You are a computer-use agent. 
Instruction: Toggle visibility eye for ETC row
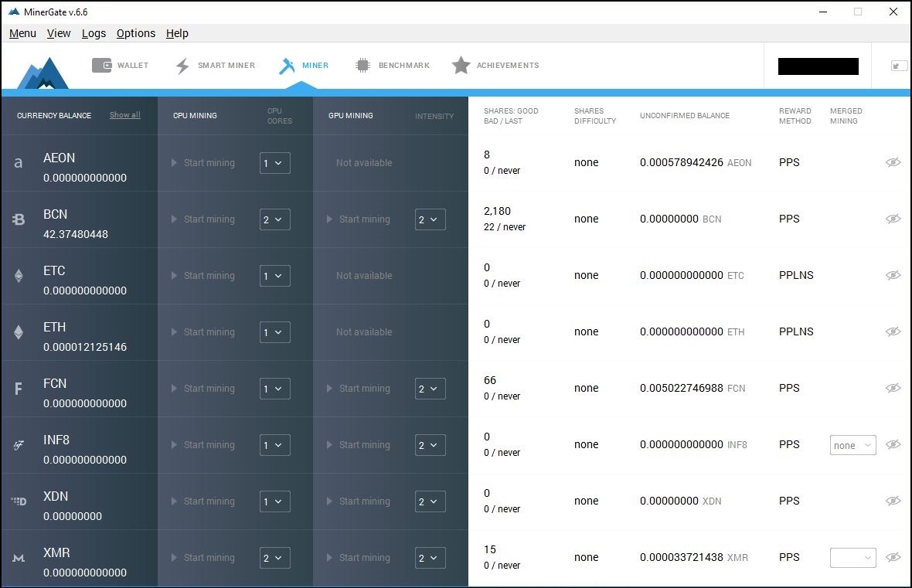(893, 275)
